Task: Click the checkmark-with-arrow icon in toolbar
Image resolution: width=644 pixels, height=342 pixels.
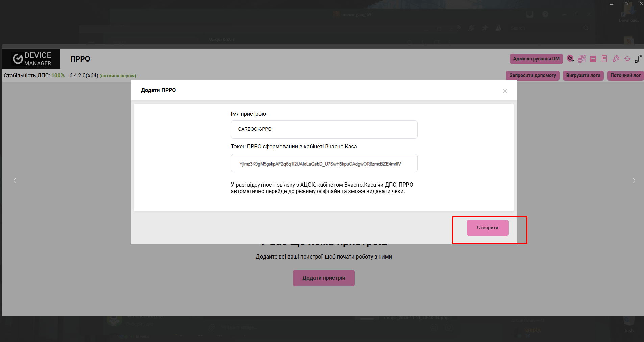Action: coord(570,59)
